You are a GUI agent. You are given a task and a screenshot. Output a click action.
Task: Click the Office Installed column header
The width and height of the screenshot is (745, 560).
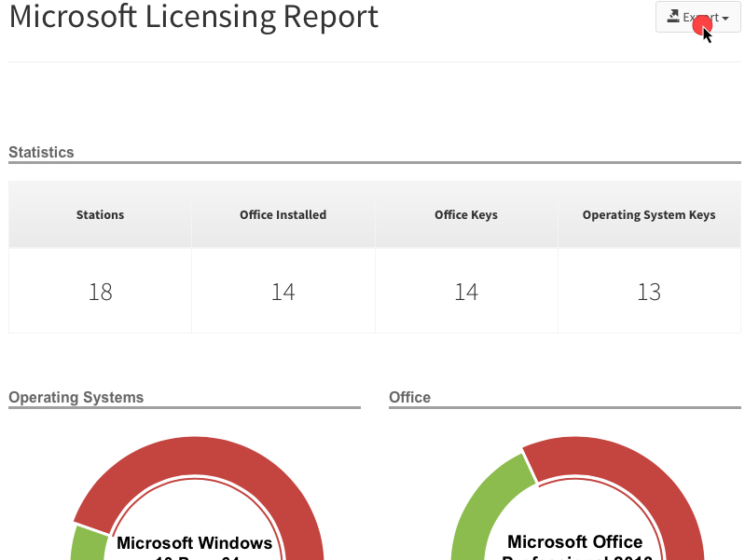pyautogui.click(x=283, y=214)
